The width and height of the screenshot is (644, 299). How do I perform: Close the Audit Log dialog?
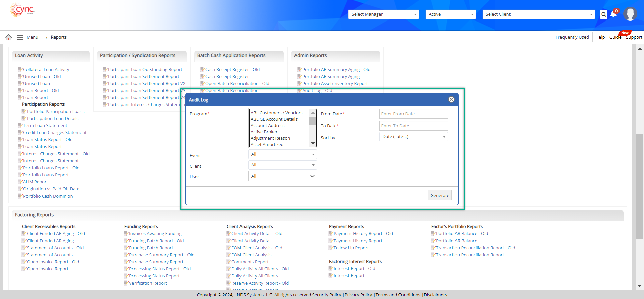point(451,99)
